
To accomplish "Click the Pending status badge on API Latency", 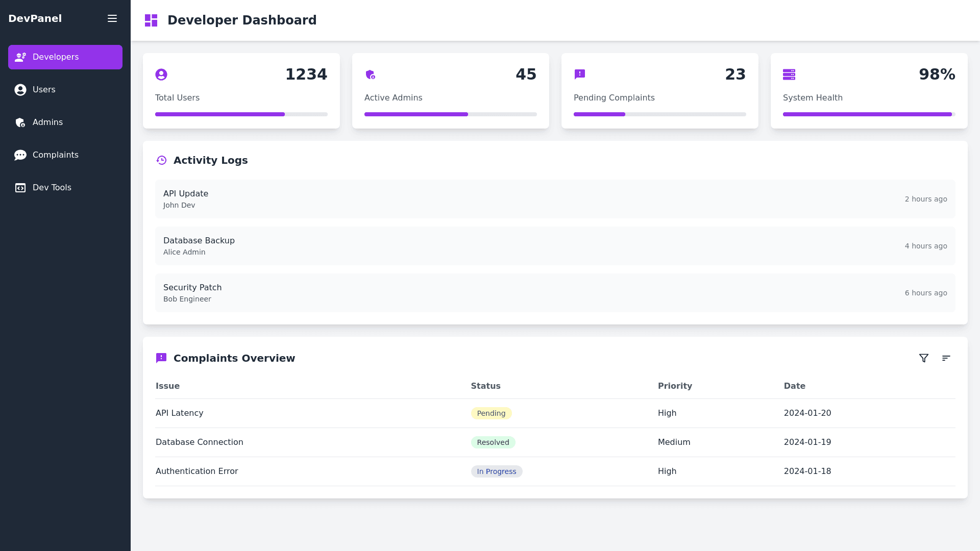I will pyautogui.click(x=491, y=413).
